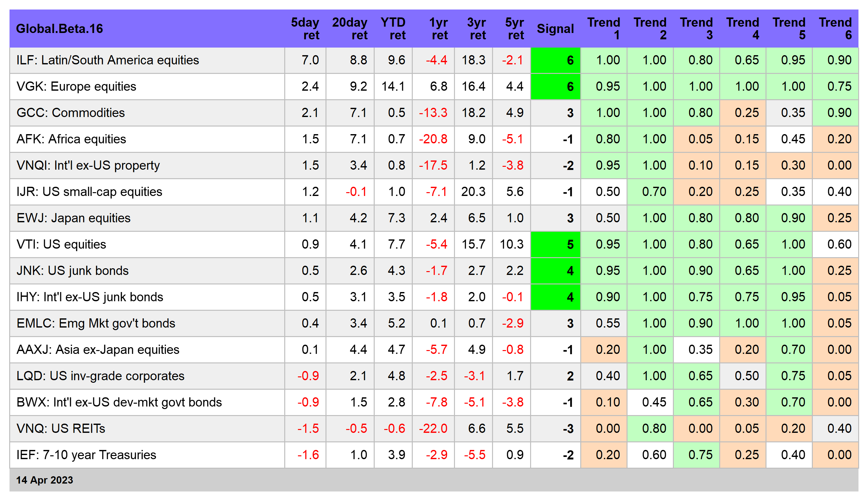The image size is (868, 501).
Task: Click VTI 5yr return 10.3
Action: (x=511, y=244)
